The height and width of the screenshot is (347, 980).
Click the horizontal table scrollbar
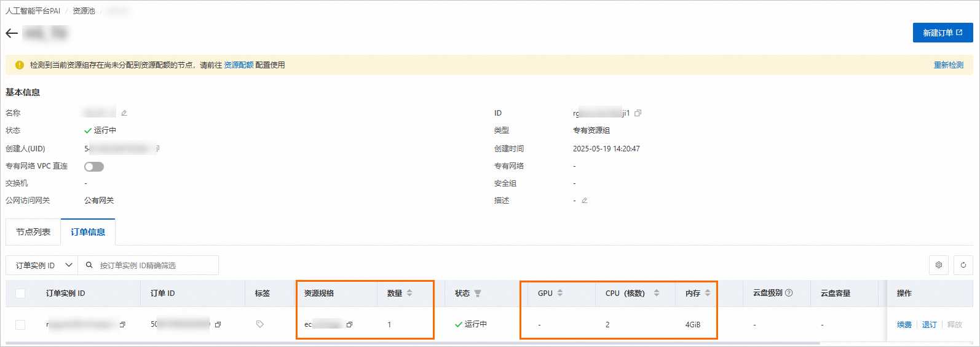tap(413, 343)
